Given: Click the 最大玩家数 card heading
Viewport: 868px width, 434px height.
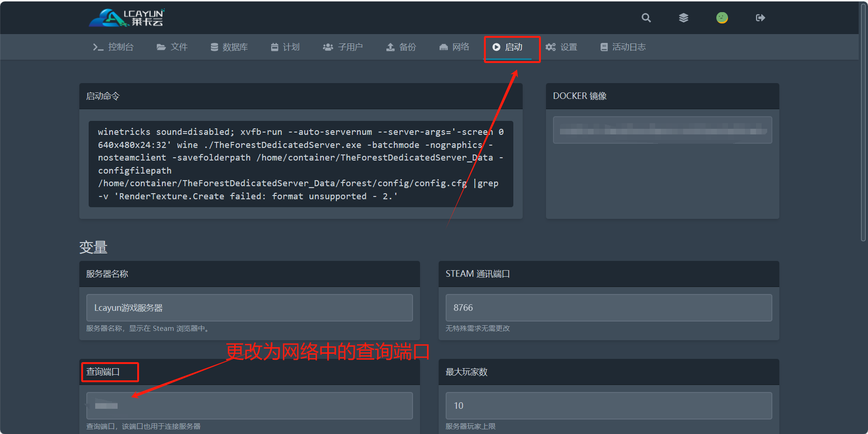Looking at the screenshot, I should [x=466, y=372].
